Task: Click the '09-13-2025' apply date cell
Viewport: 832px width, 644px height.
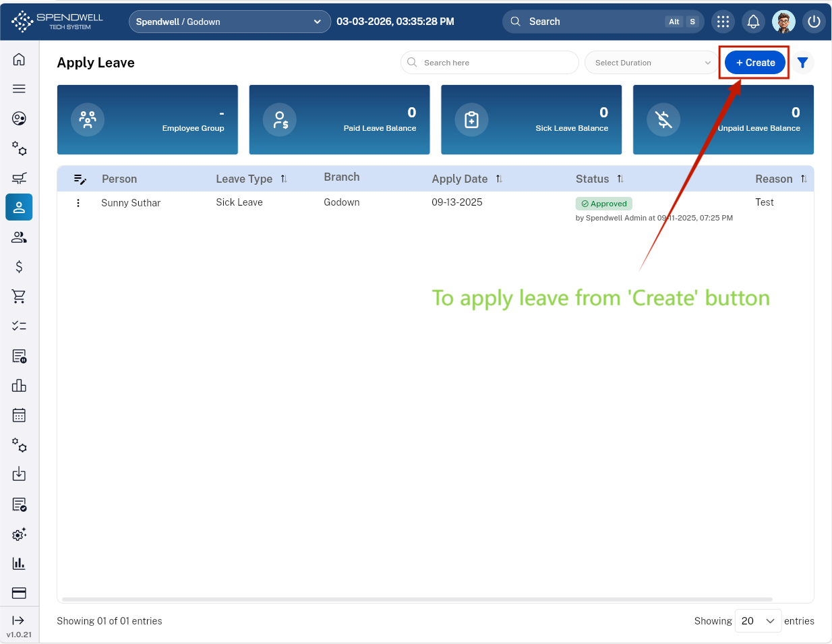Action: pos(457,202)
